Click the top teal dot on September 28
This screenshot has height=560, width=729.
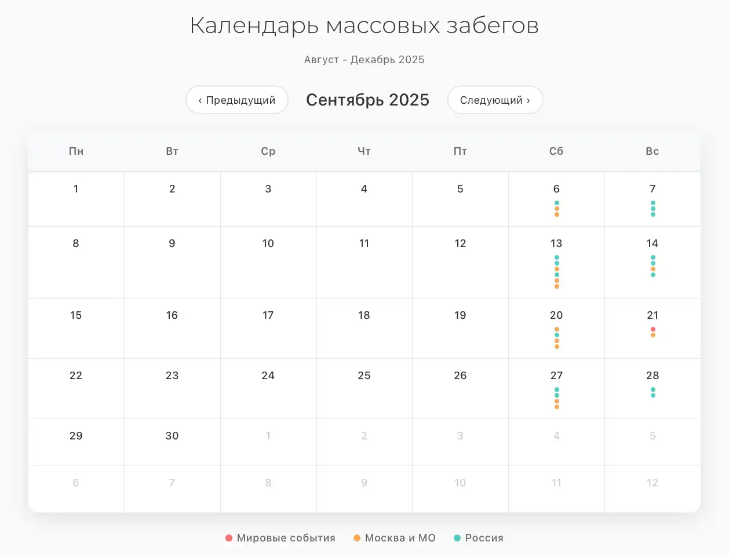(x=653, y=390)
